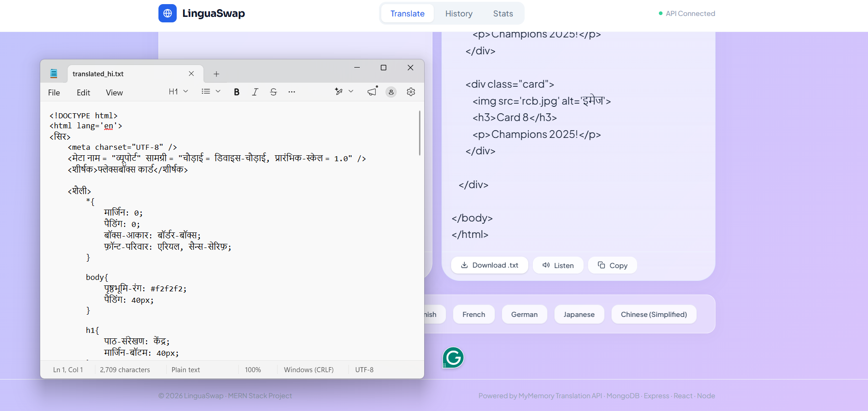Click UTF-8 encoding in status bar
The height and width of the screenshot is (411, 868).
tap(364, 370)
